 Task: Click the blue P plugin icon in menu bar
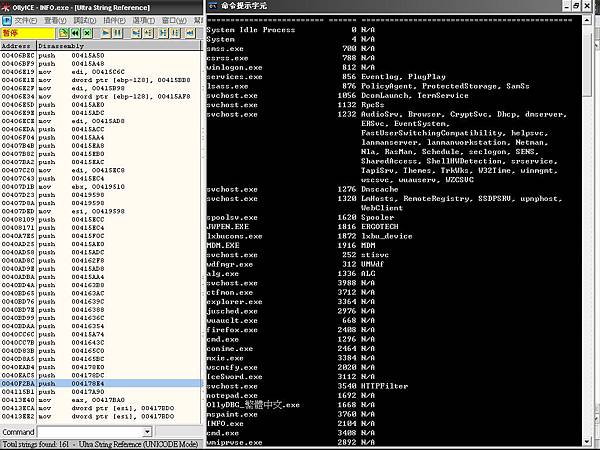(x=7, y=21)
